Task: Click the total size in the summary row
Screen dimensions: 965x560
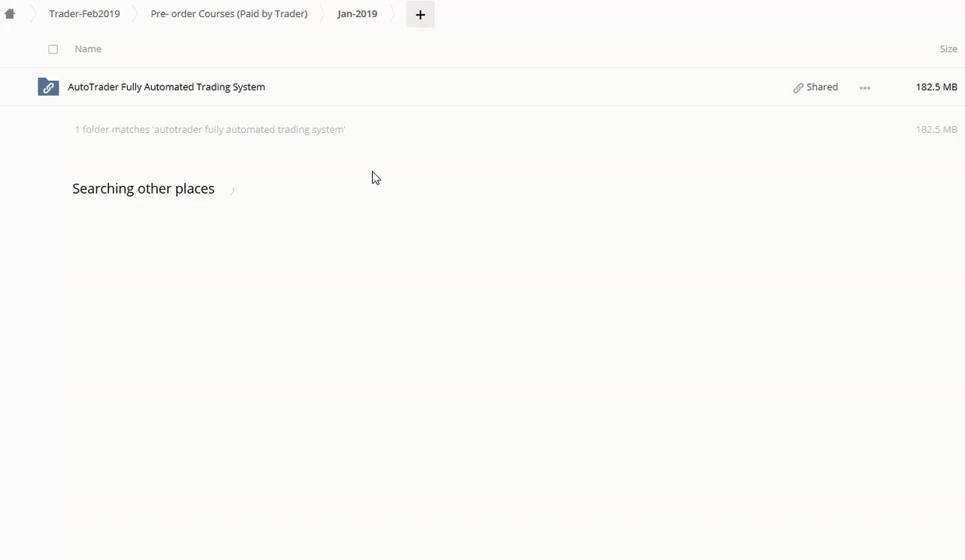Action: point(936,130)
